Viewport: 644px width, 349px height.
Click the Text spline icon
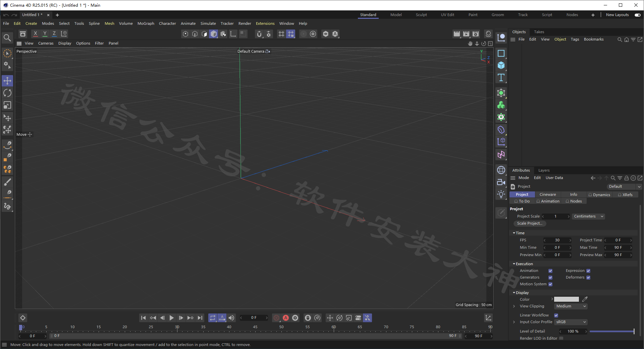coord(501,77)
